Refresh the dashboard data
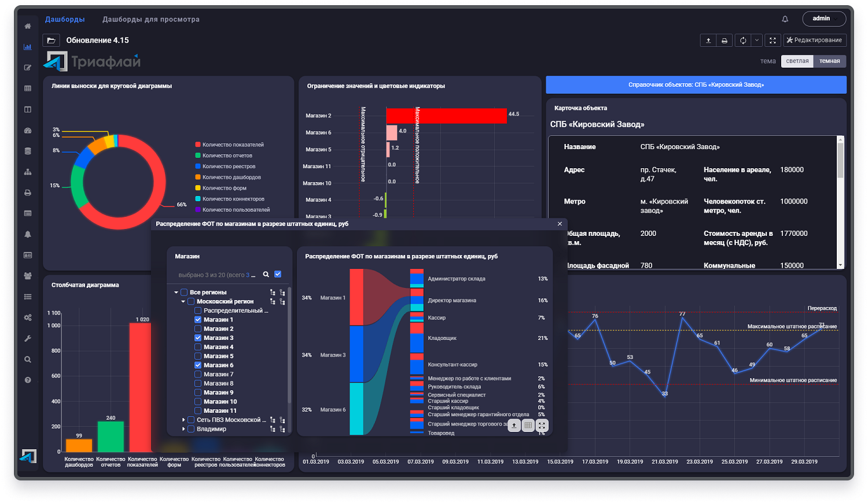 click(743, 40)
